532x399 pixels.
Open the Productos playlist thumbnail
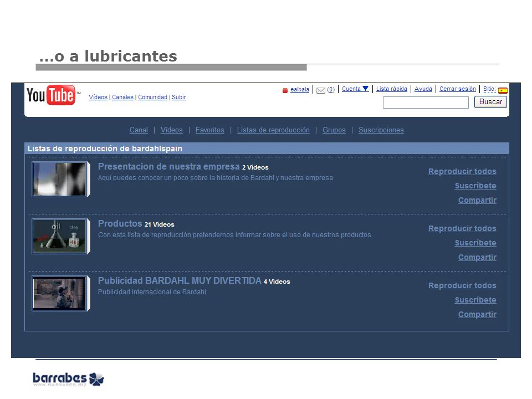pyautogui.click(x=60, y=236)
